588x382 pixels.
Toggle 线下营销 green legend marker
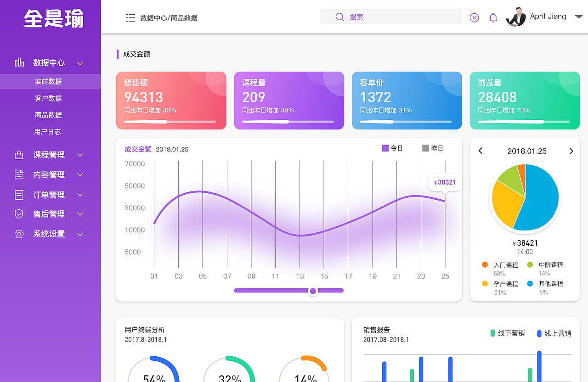coord(493,333)
